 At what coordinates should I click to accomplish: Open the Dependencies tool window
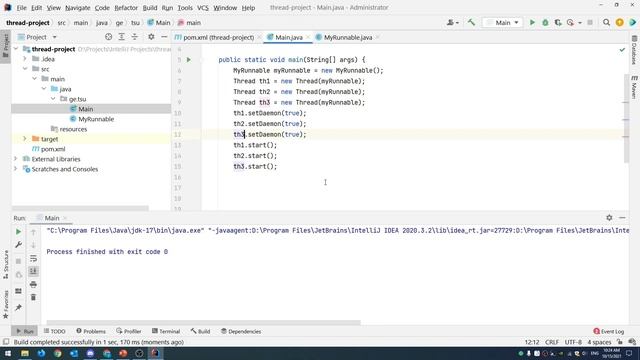coord(241,331)
